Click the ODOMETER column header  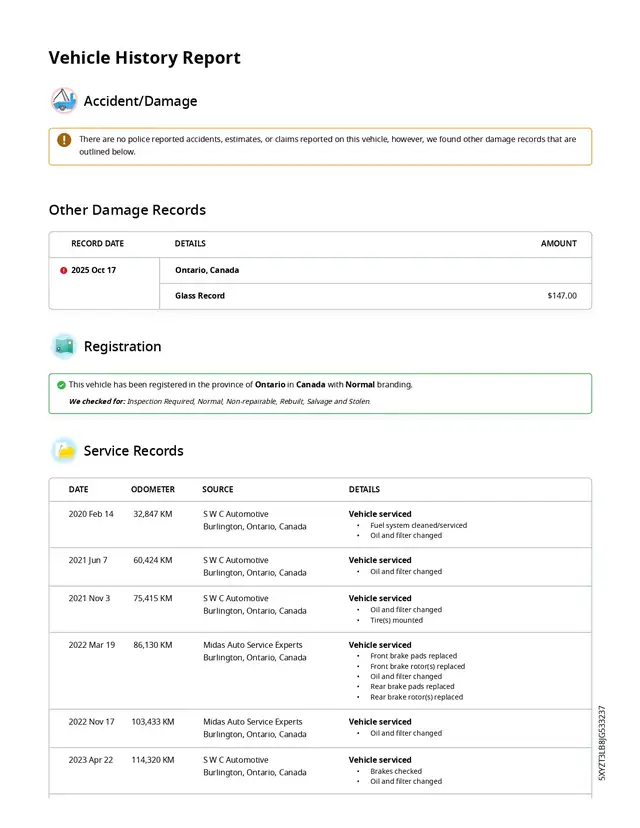[x=152, y=490]
